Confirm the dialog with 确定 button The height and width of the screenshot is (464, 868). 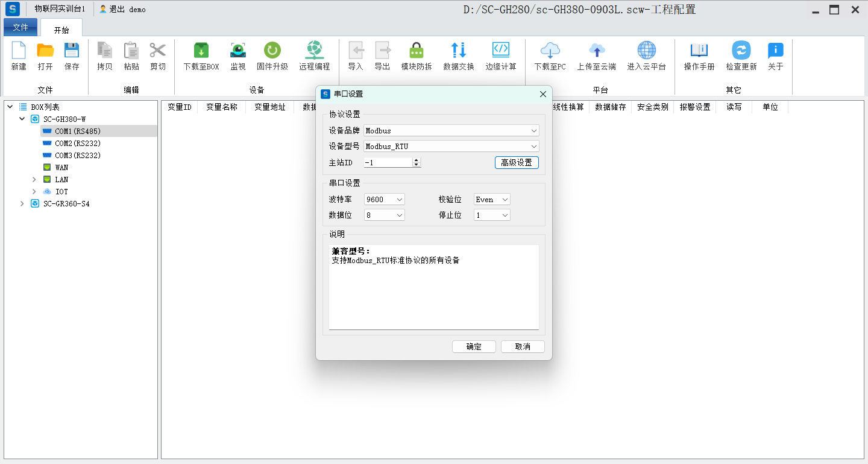(x=474, y=347)
